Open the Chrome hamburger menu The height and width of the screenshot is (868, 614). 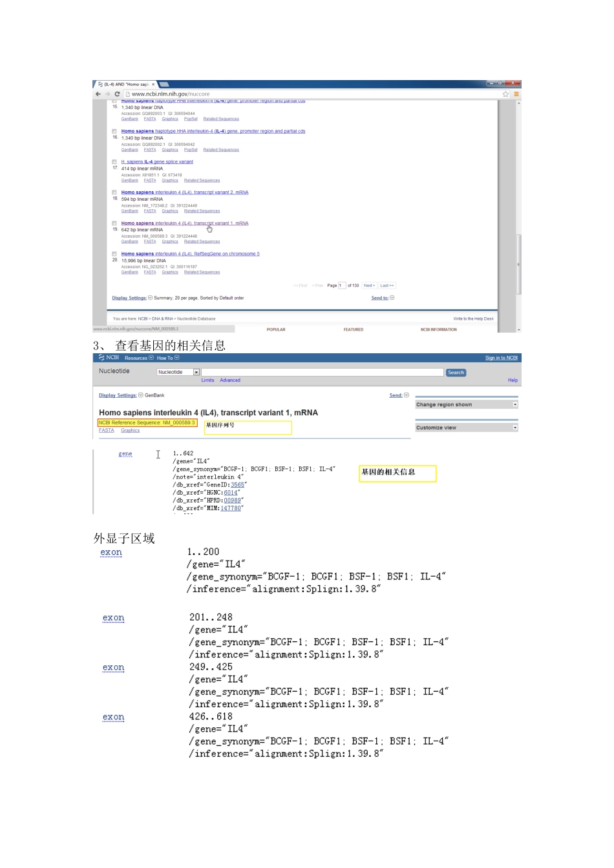[516, 94]
